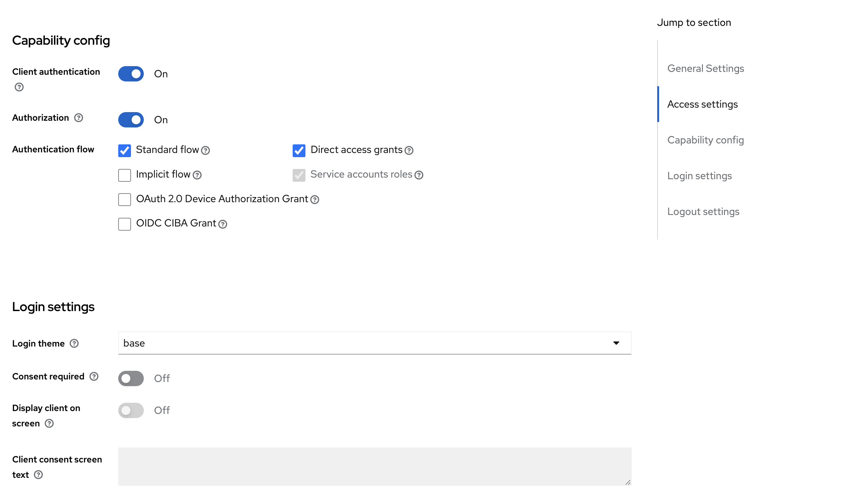Disable the Authorization switch
The image size is (862, 504).
[x=131, y=120]
